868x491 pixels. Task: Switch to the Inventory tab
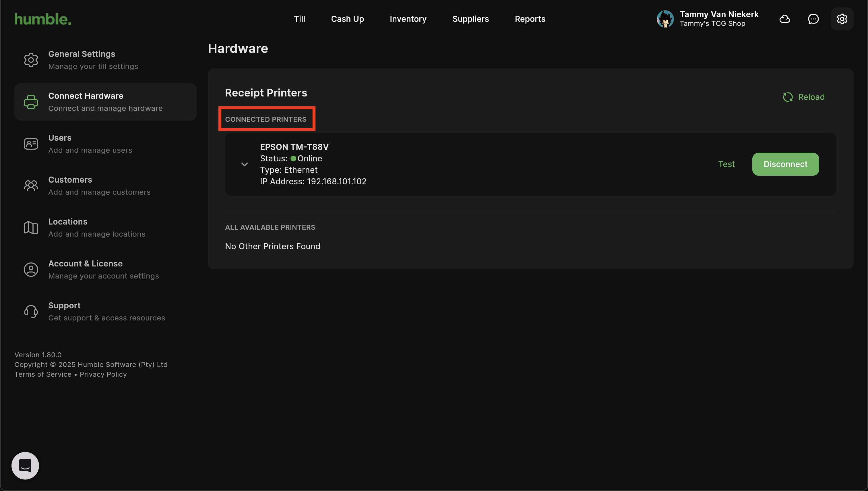pyautogui.click(x=408, y=19)
